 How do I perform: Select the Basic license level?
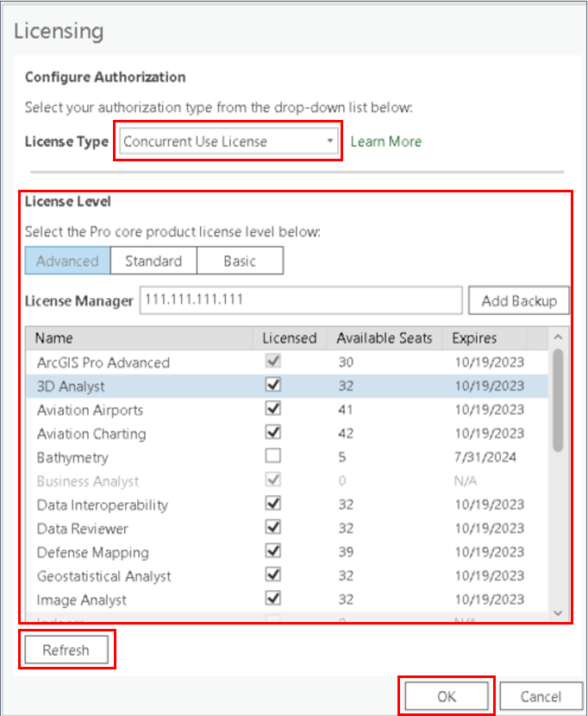pos(240,261)
